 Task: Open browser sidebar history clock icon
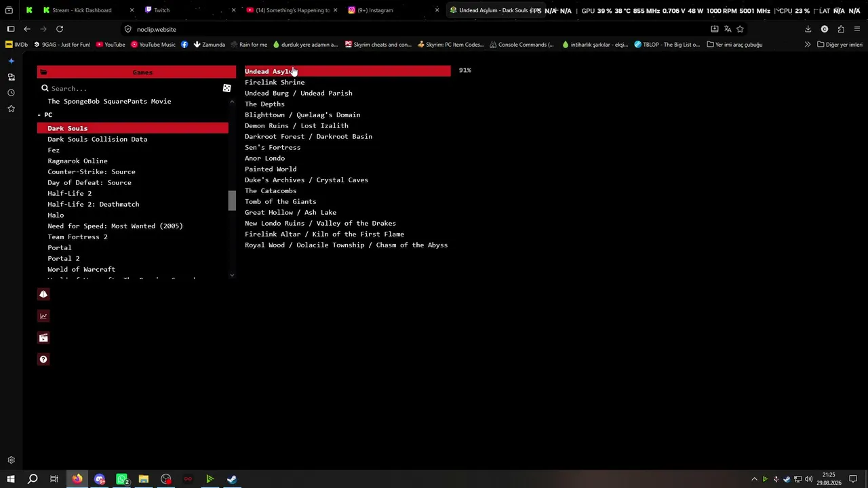tap(11, 93)
